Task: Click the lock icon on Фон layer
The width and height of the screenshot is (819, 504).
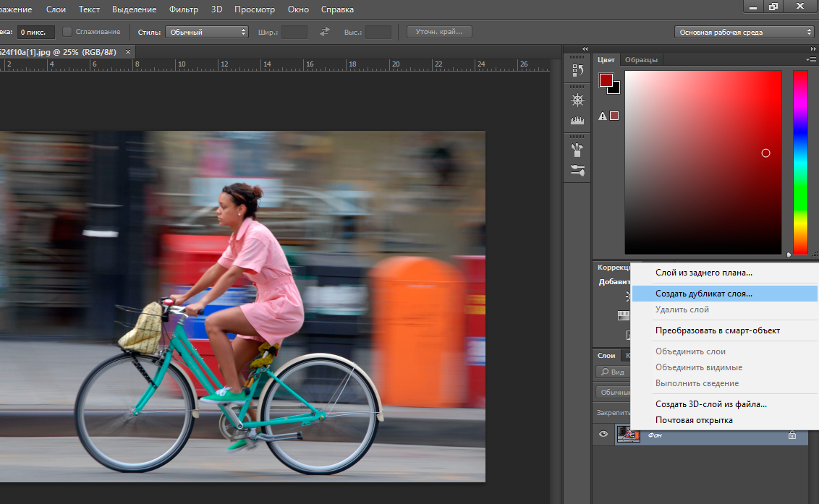Action: pos(792,435)
